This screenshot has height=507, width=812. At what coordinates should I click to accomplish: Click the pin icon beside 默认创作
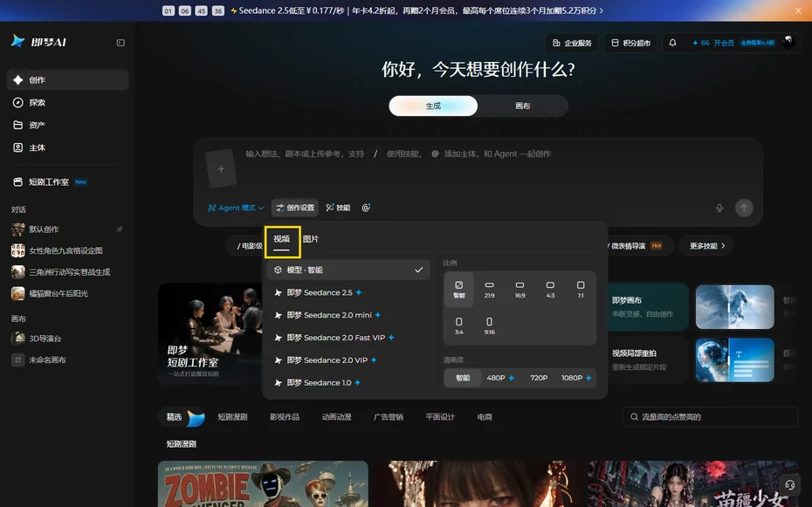(119, 230)
